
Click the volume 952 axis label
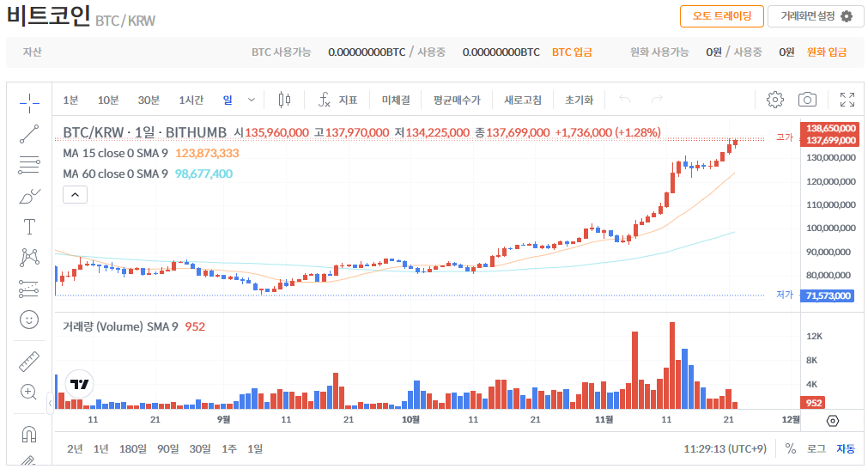pos(813,403)
